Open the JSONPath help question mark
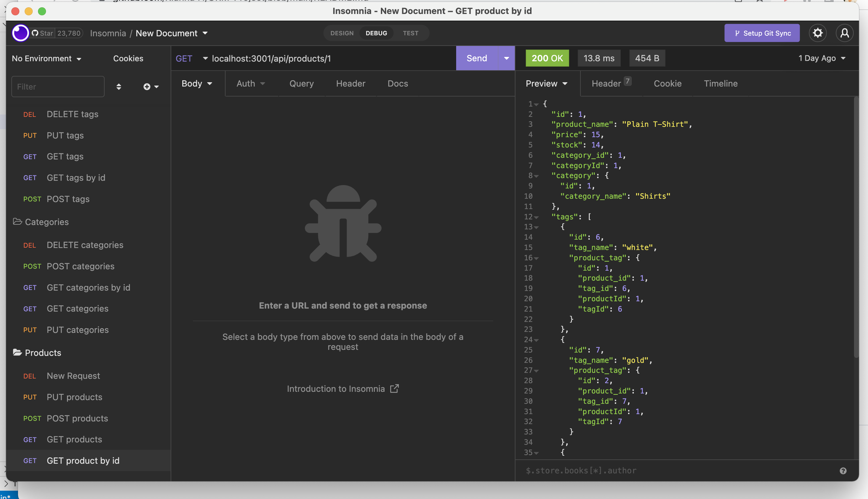The width and height of the screenshot is (868, 499). click(x=843, y=470)
